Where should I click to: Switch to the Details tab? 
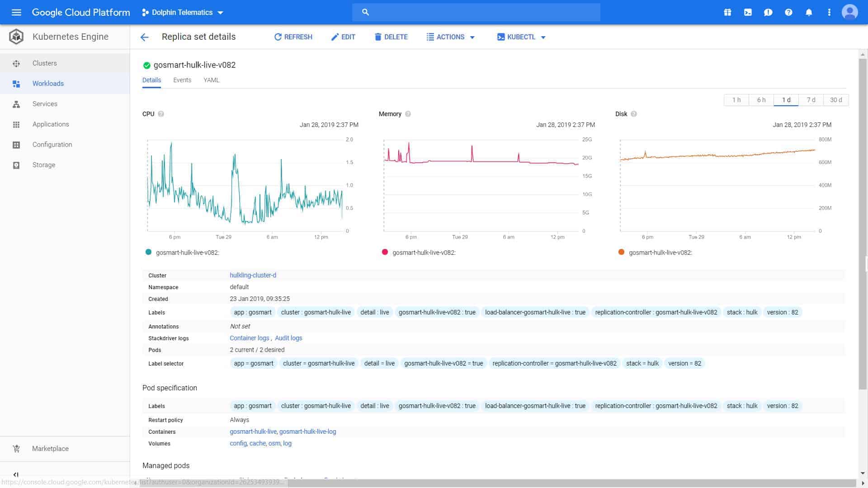(151, 80)
